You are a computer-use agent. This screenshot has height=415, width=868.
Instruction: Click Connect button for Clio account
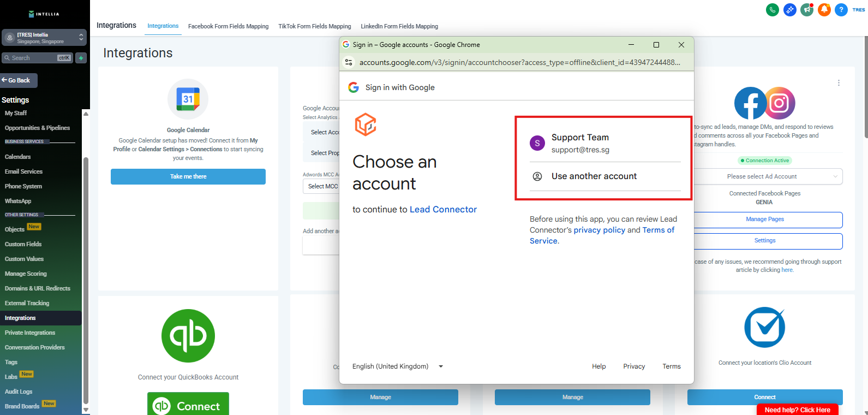[x=765, y=397]
